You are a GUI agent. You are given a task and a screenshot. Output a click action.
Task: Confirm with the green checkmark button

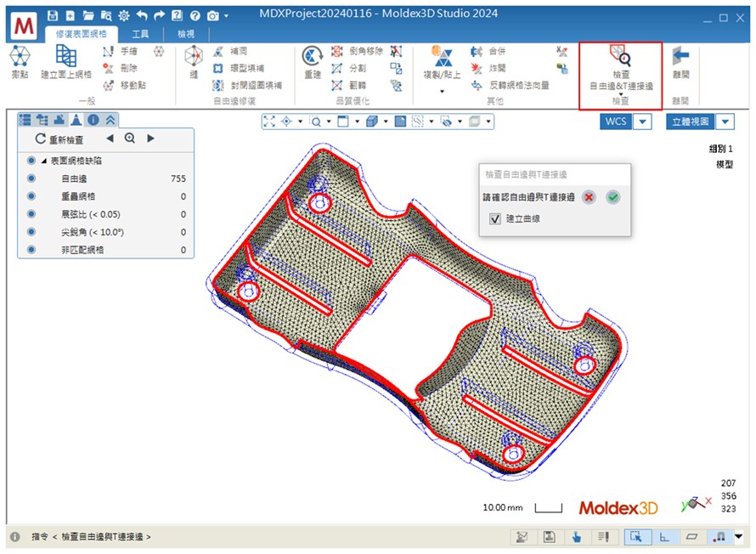click(x=613, y=197)
